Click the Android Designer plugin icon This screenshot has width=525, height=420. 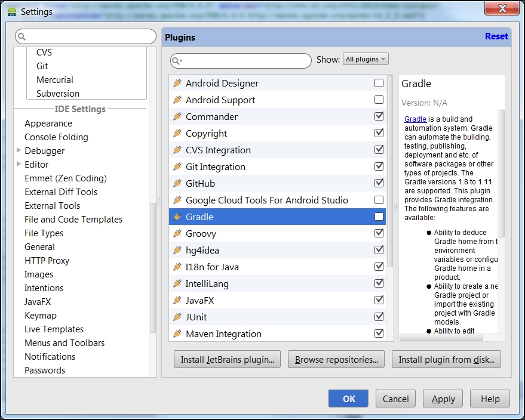(x=177, y=83)
